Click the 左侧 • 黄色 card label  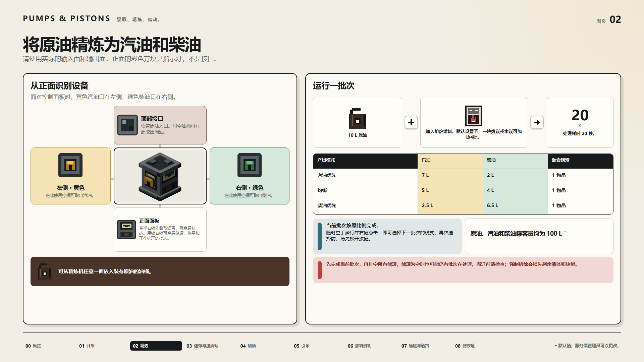pyautogui.click(x=70, y=188)
